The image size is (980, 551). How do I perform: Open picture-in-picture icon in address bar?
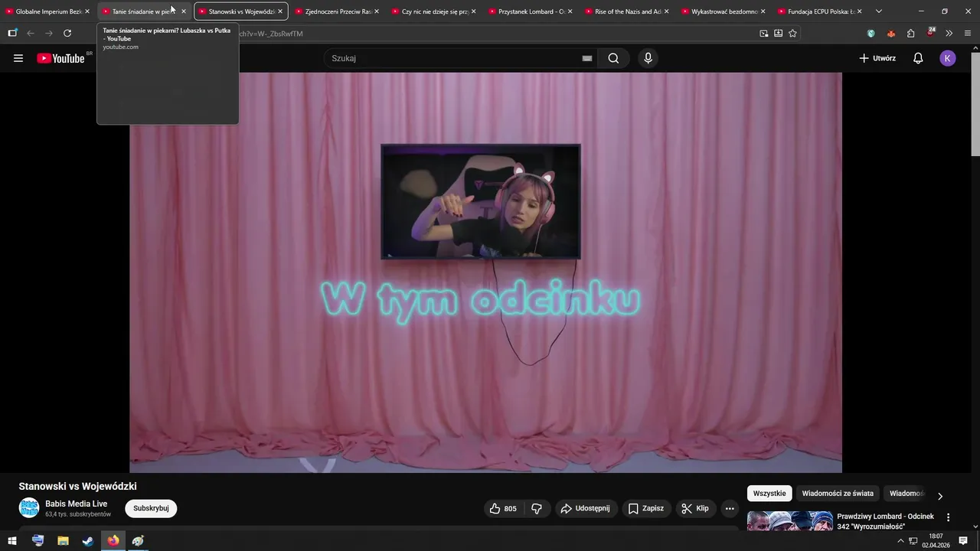763,33
